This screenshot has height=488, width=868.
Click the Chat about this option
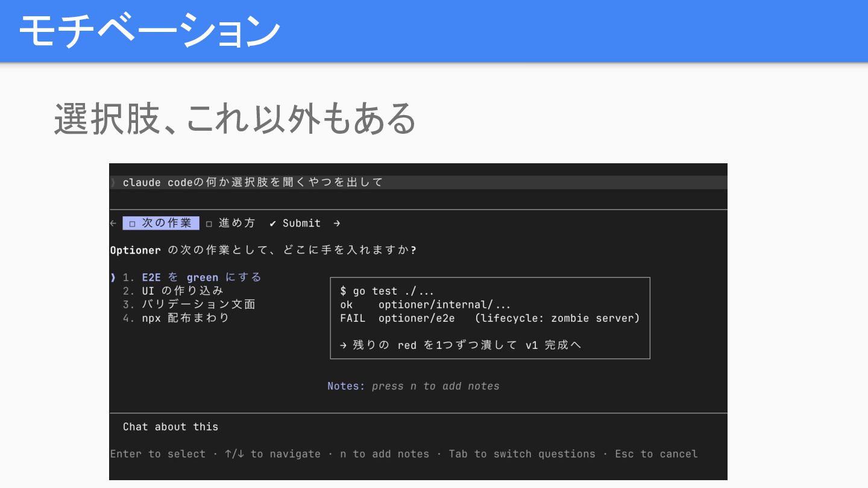click(171, 427)
